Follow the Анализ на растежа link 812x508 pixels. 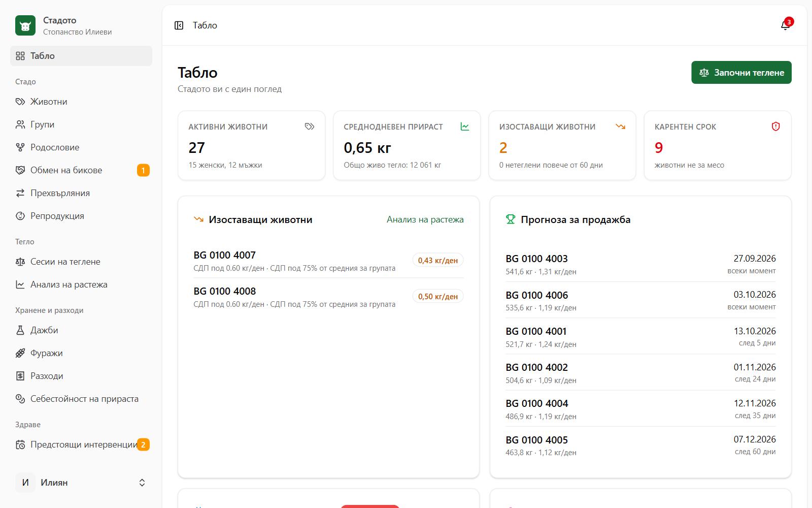click(425, 219)
